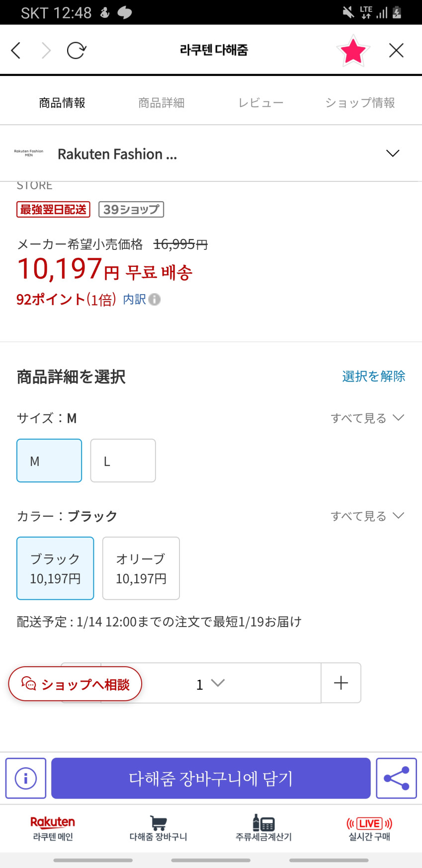Open the info icon button
This screenshot has height=868, width=422.
26,778
